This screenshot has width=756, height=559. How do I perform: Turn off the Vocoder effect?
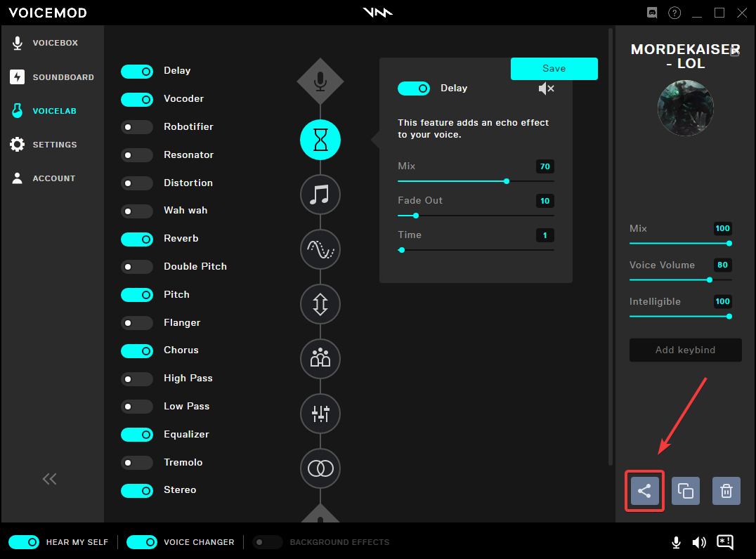pyautogui.click(x=137, y=99)
